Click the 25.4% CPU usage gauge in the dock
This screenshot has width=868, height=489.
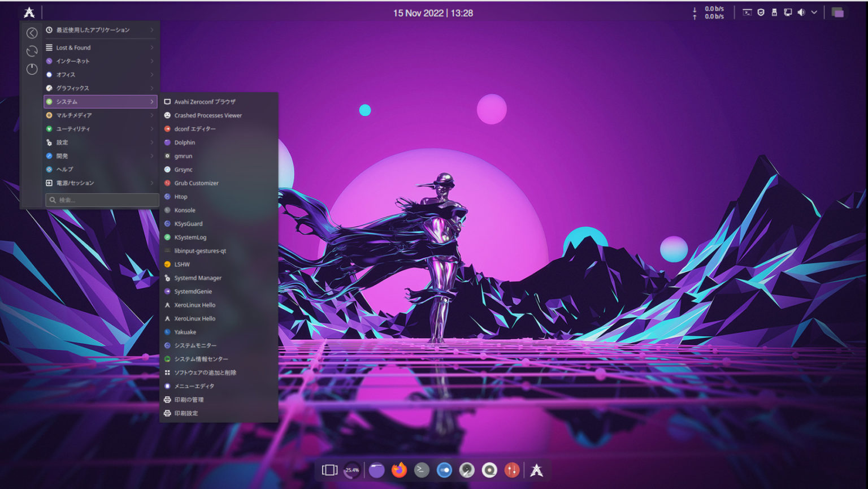click(x=351, y=470)
